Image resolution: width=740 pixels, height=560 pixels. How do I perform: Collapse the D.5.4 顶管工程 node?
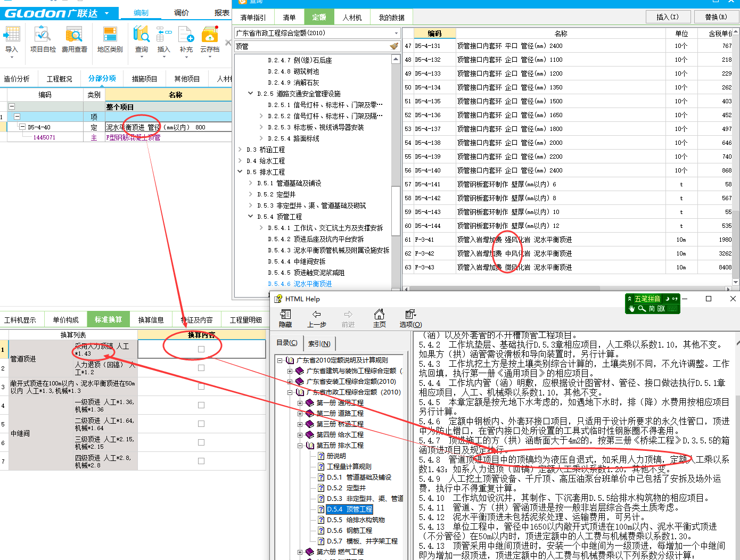(251, 217)
